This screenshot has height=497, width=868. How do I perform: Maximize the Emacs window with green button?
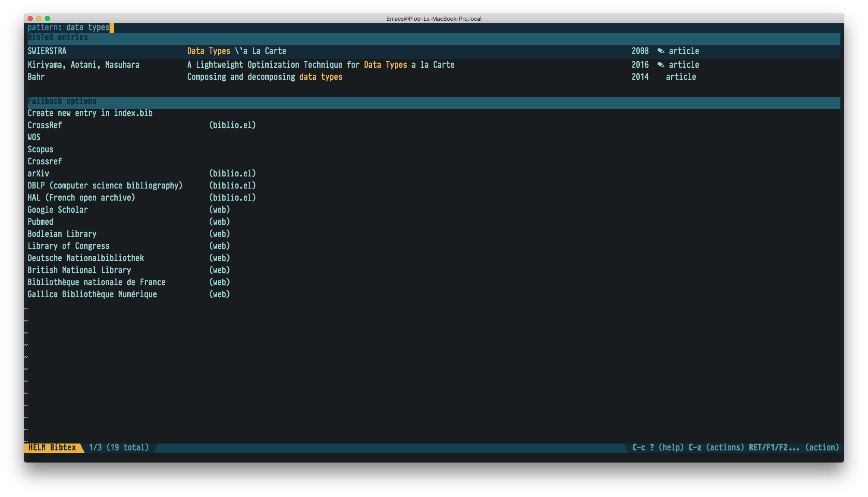click(x=47, y=19)
